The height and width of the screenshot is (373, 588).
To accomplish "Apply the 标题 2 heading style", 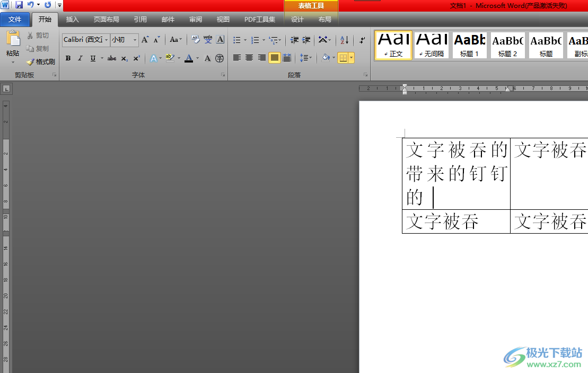I will tap(508, 46).
